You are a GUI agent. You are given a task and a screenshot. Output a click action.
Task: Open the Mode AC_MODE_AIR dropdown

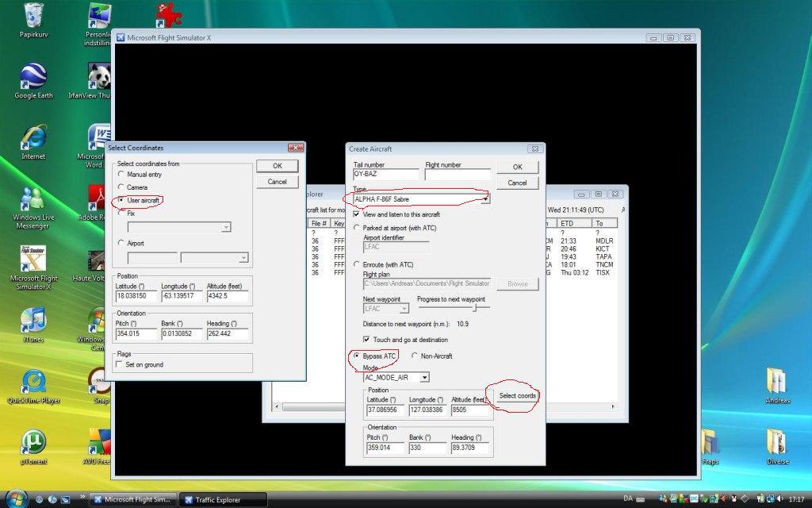click(x=424, y=378)
